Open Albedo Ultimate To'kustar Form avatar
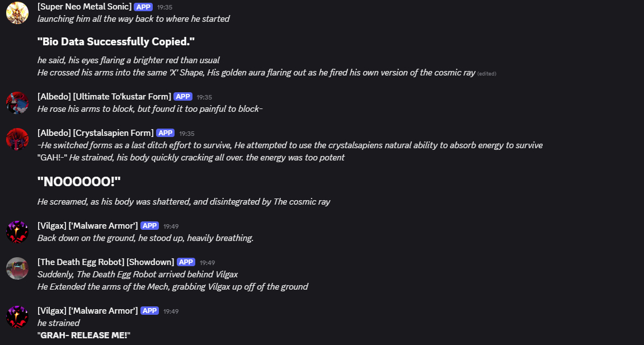 click(17, 103)
